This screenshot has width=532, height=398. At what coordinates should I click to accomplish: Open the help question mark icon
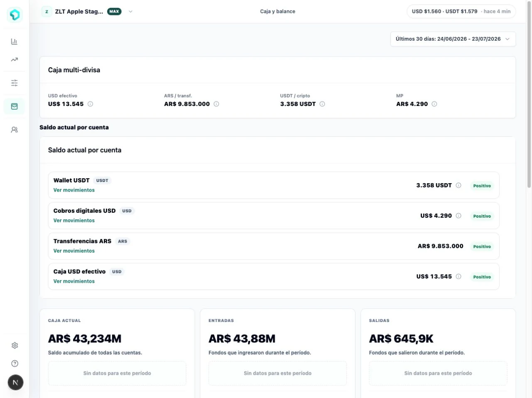click(15, 364)
